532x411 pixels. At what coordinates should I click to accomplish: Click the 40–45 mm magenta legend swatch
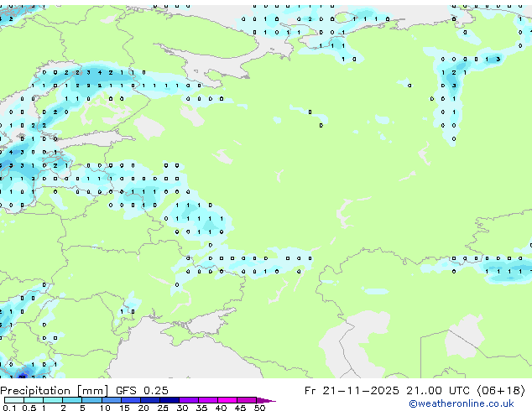point(227,400)
